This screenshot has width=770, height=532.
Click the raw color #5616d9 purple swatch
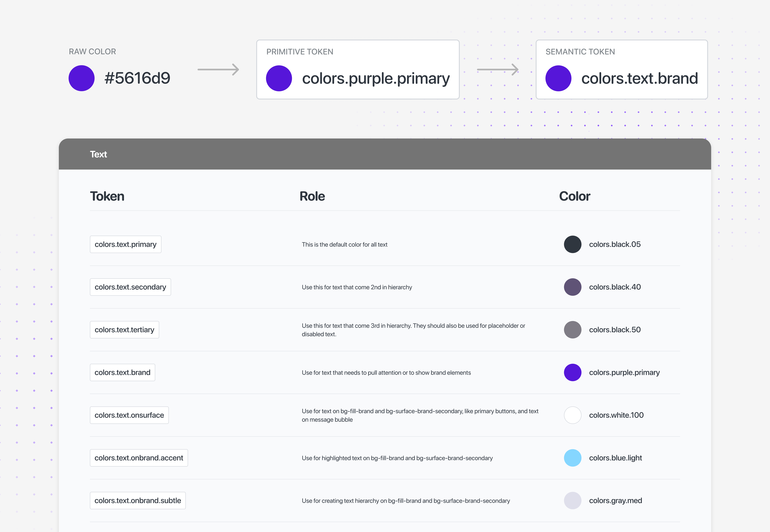click(x=81, y=78)
